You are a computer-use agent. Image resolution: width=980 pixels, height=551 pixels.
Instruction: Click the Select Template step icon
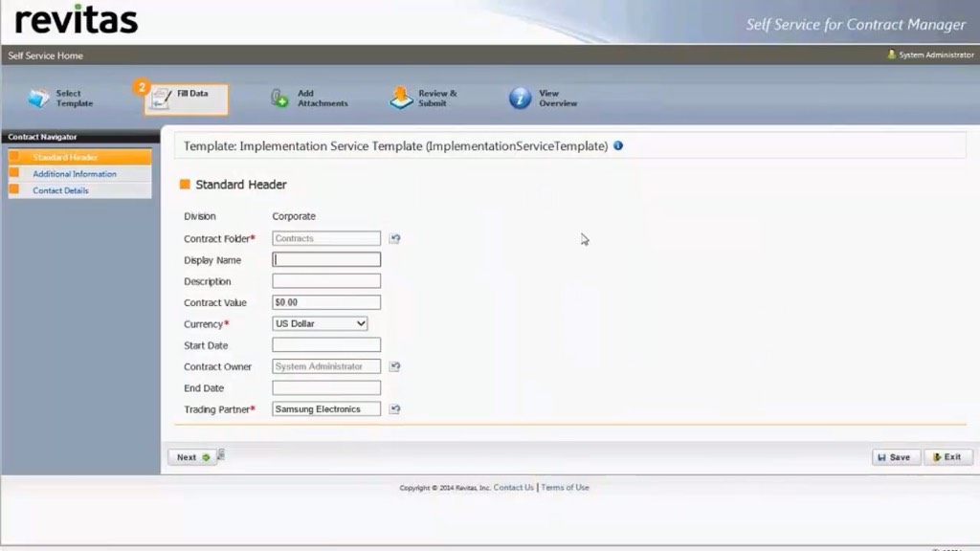[x=38, y=99]
